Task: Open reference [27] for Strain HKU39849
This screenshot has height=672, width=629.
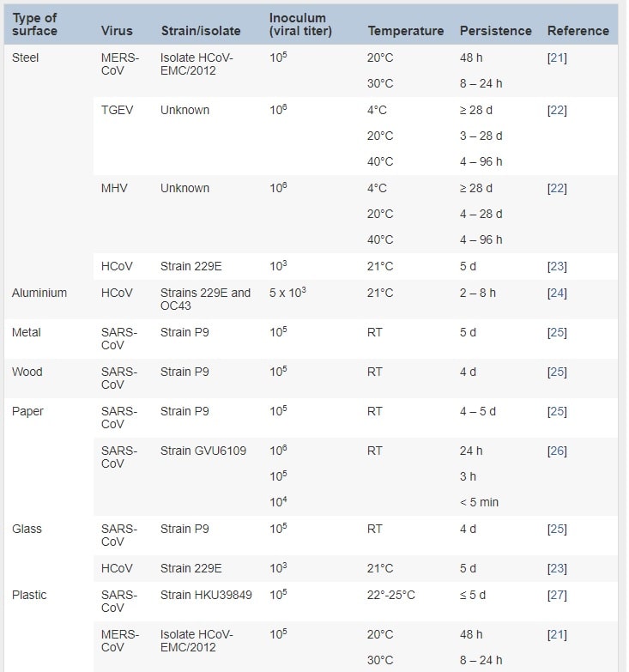Action: point(557,596)
